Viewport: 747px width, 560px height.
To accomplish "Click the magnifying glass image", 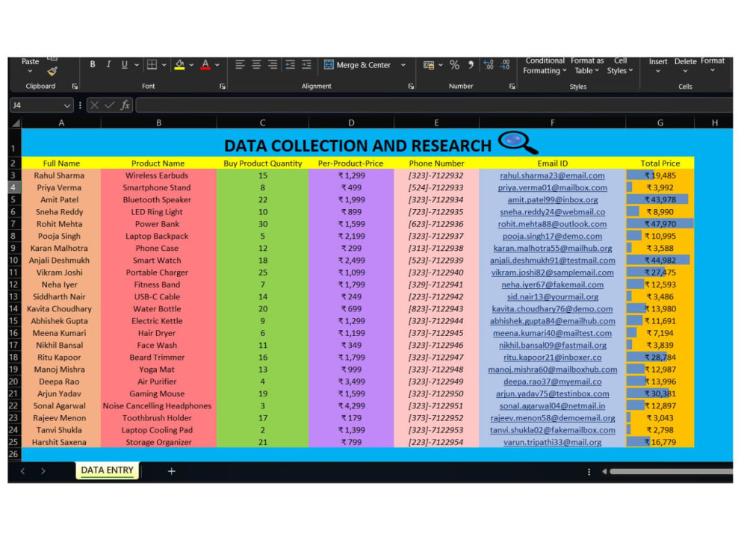I will tap(518, 142).
